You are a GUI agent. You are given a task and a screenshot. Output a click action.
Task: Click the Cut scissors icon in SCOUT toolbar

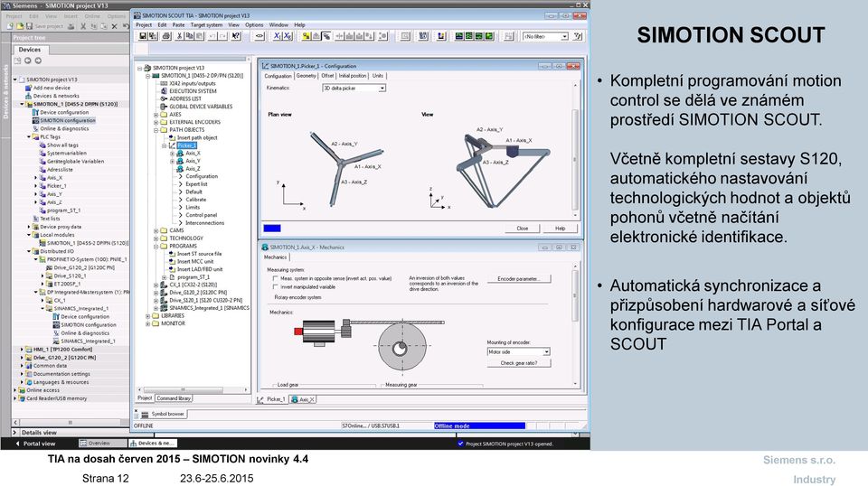pyautogui.click(x=179, y=36)
